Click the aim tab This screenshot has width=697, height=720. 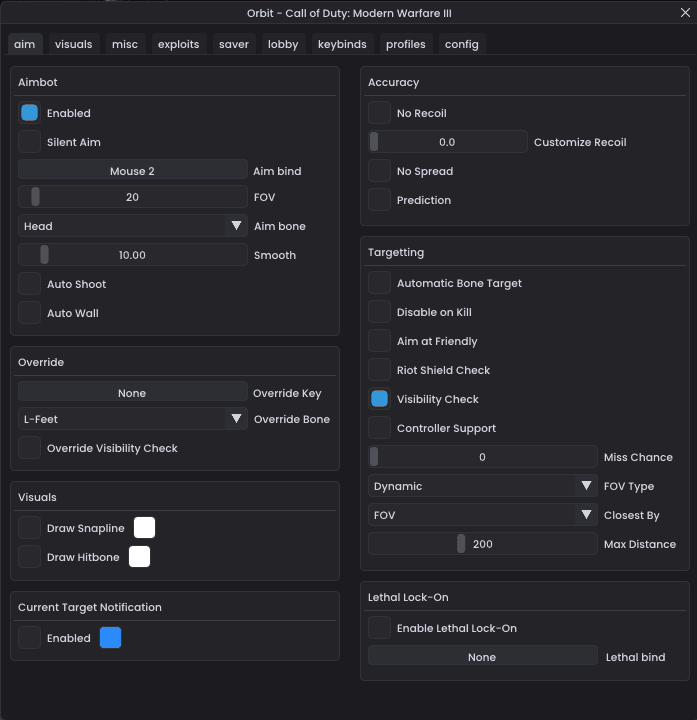pyautogui.click(x=24, y=44)
